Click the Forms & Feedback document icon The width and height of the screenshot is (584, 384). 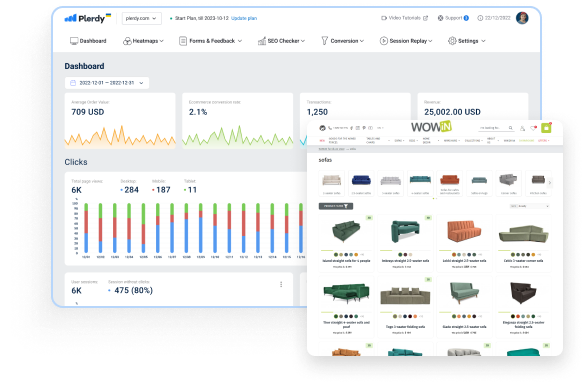tap(183, 41)
